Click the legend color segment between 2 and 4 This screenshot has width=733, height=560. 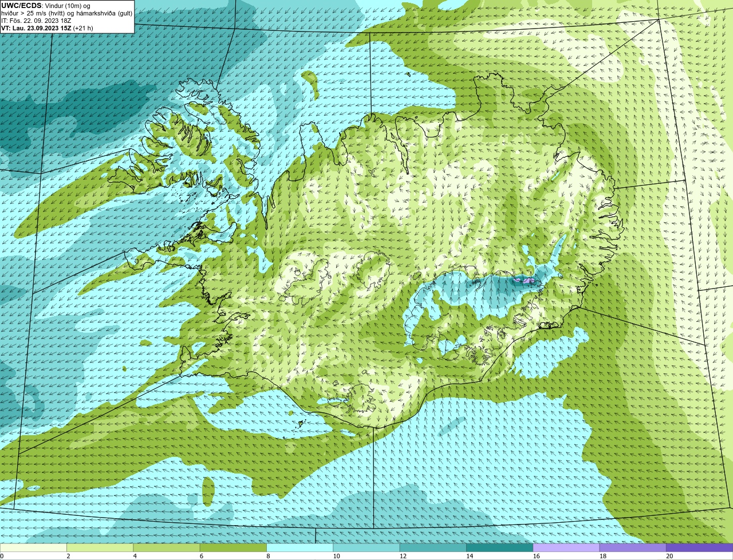point(100,547)
